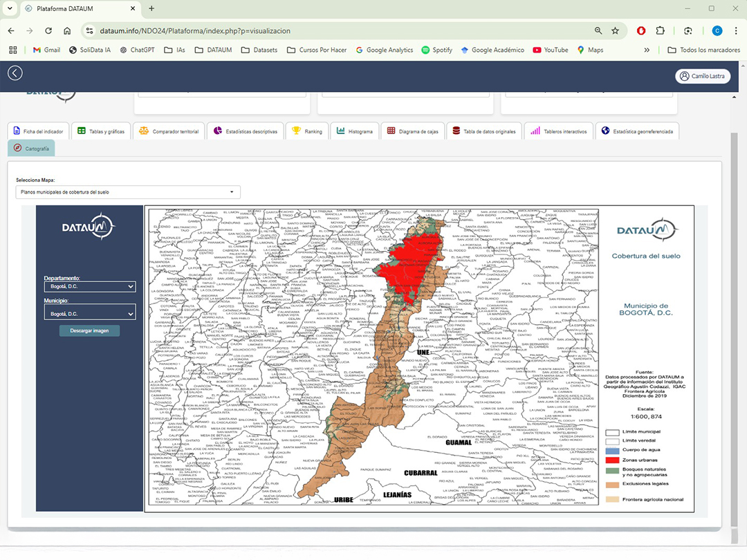Click the circular back arrow in the DATAUM header
Screen dimensions: 747x560
[x=15, y=73]
